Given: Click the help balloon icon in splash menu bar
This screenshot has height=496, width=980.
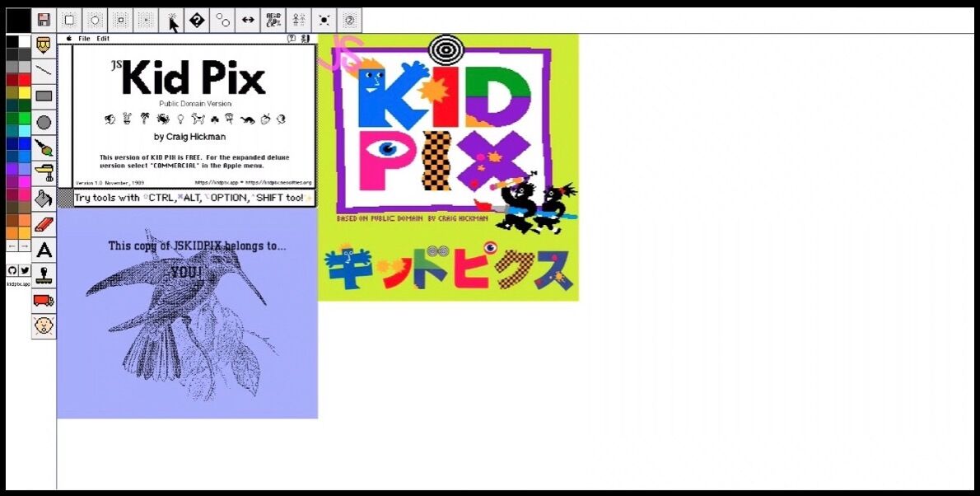Looking at the screenshot, I should (292, 39).
